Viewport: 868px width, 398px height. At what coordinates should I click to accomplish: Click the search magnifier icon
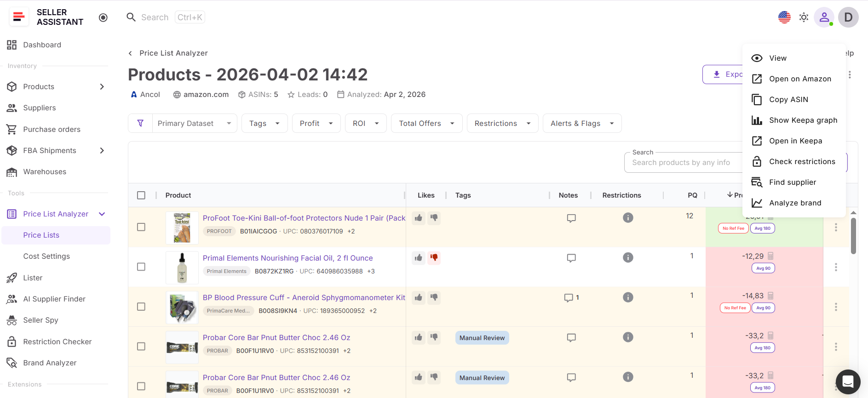pos(131,17)
